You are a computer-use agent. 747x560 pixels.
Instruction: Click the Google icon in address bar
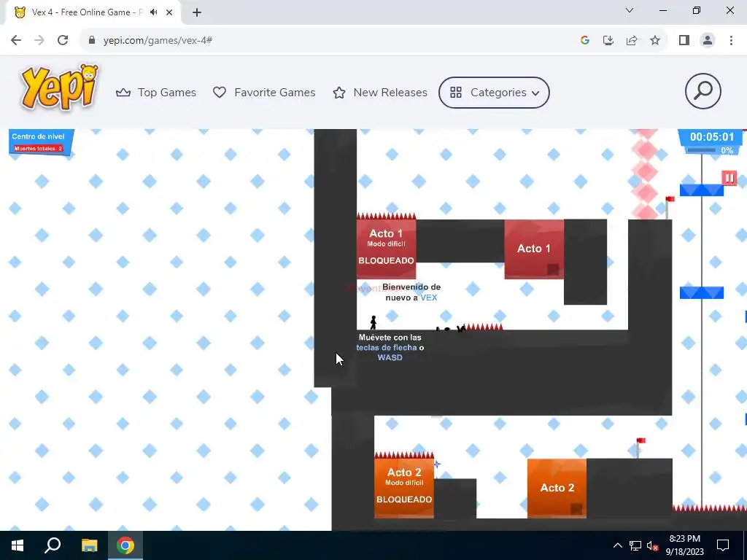[585, 41]
